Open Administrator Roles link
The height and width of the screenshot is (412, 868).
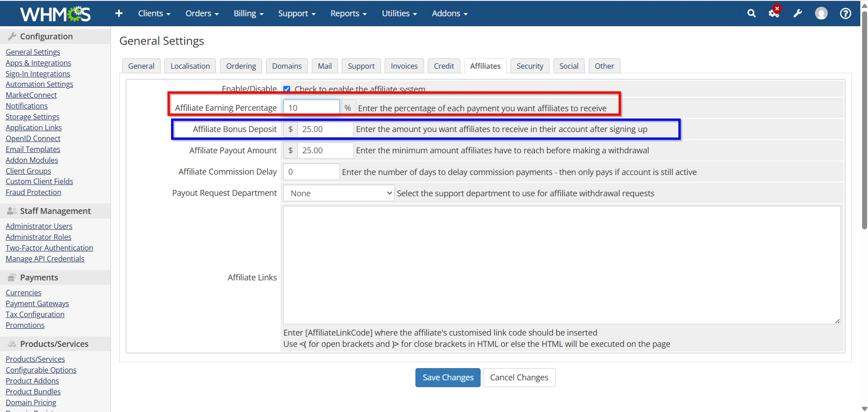coord(38,237)
